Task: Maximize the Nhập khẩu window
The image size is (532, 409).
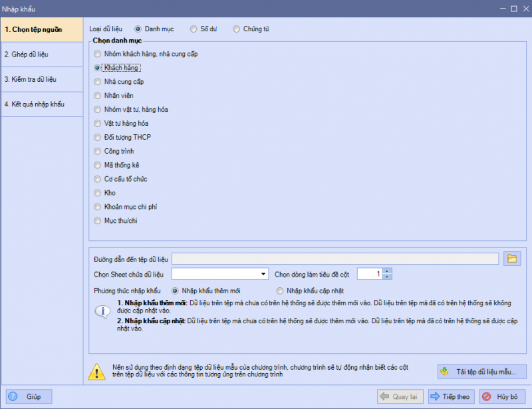Action: pos(513,9)
